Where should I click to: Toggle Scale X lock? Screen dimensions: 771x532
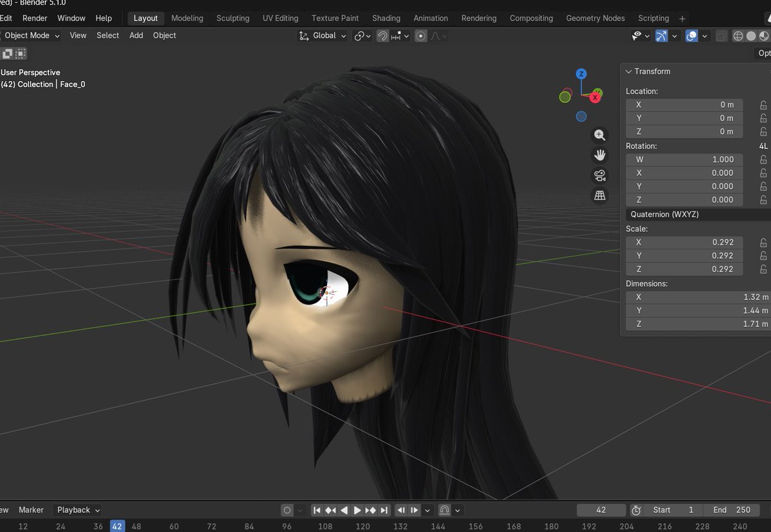pos(763,242)
